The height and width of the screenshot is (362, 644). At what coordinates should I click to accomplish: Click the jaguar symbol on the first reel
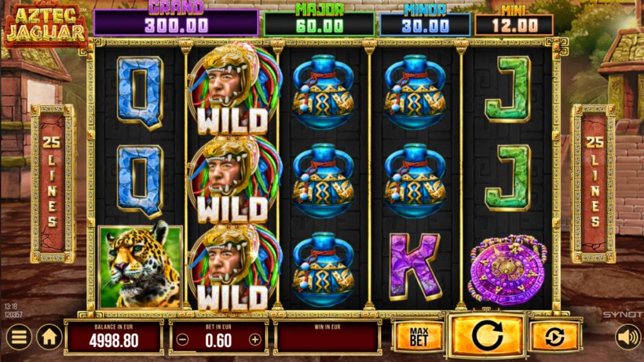coord(140,266)
